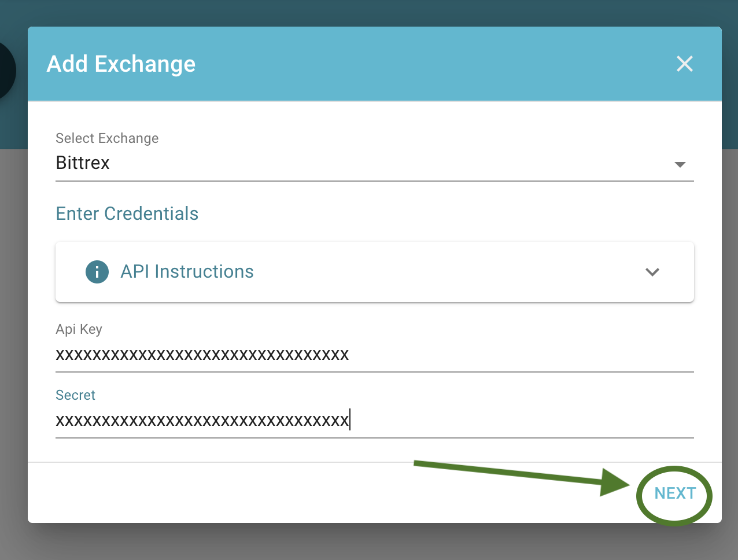Click the Enter Credentials heading
This screenshot has width=738, height=560.
tap(127, 213)
